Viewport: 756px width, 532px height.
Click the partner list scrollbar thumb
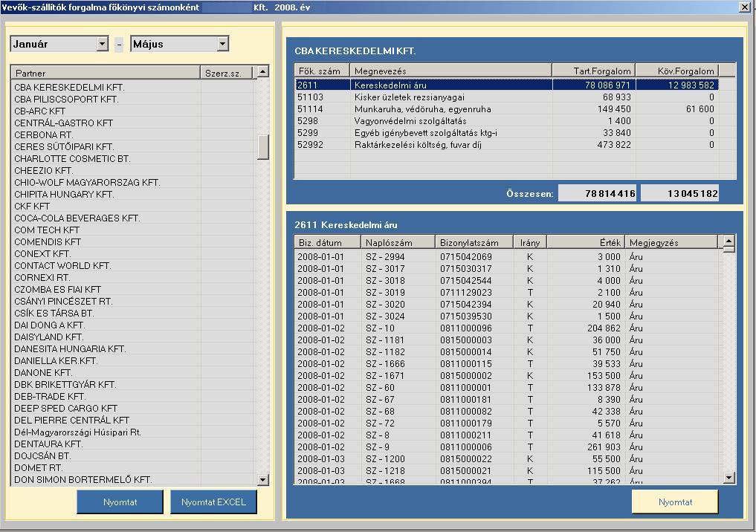262,147
